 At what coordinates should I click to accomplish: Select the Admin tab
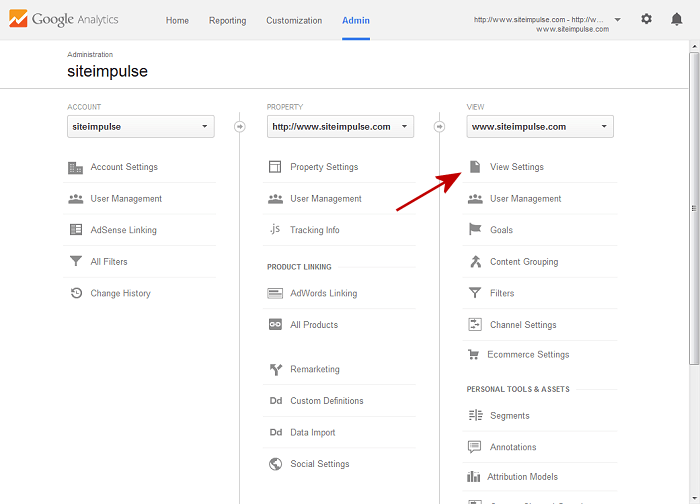click(356, 21)
